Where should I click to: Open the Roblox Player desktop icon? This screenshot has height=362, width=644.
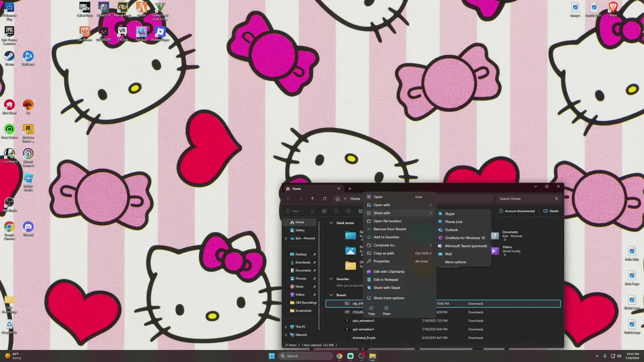[x=160, y=34]
